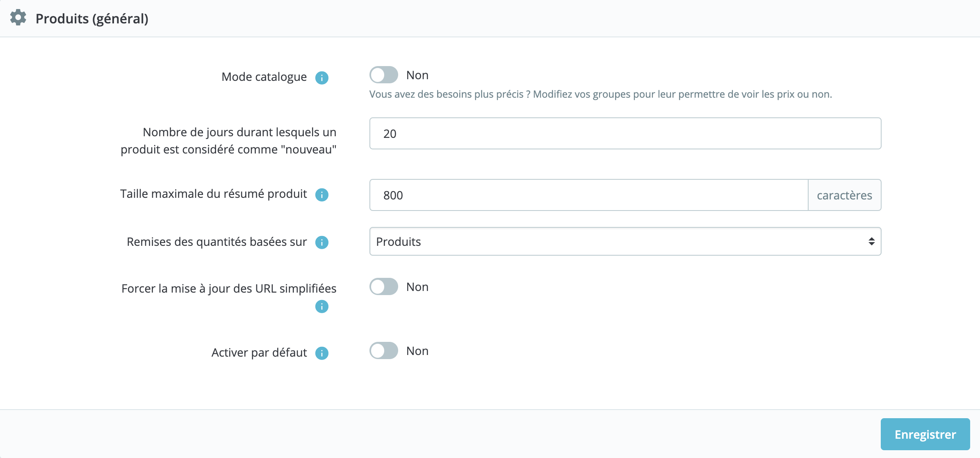Click info icon beside Taille maximale du résumé produit
This screenshot has width=980, height=458.
322,195
